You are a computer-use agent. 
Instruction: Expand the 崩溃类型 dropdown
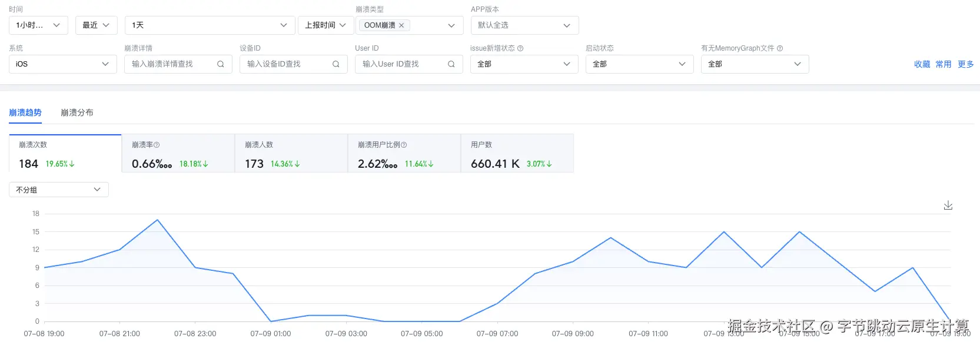coord(451,25)
